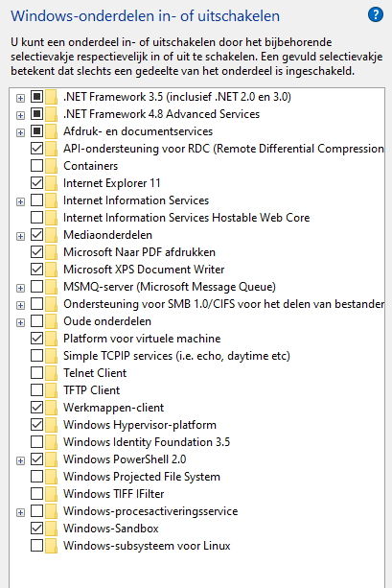Select Windows Hypervisor-platform label
The image size is (392, 588).
pyautogui.click(x=140, y=425)
